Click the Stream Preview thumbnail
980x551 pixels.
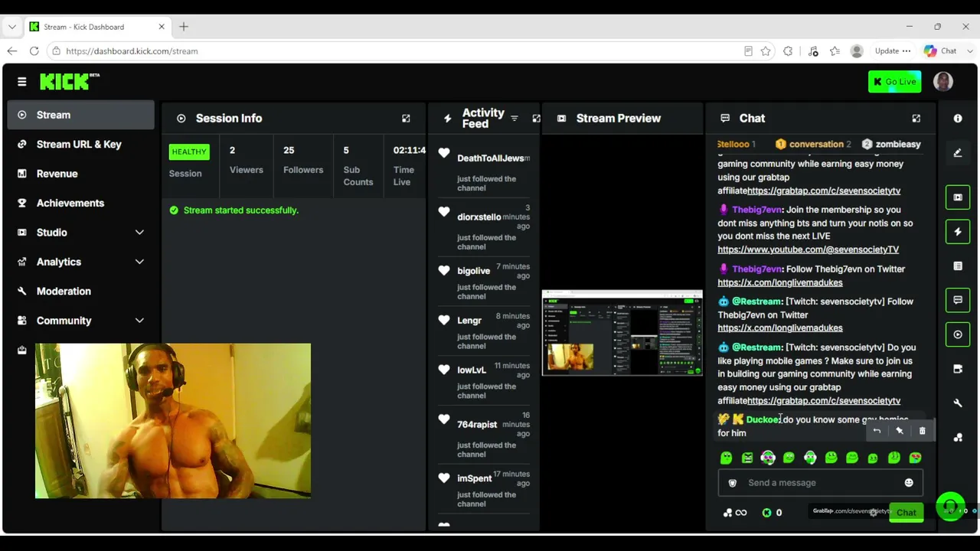coord(622,333)
